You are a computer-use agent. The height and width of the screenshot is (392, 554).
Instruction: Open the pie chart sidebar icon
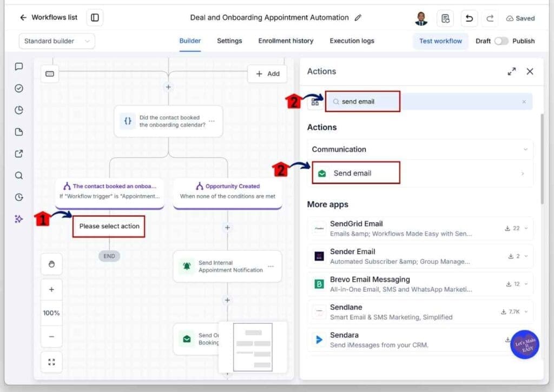coord(19,110)
